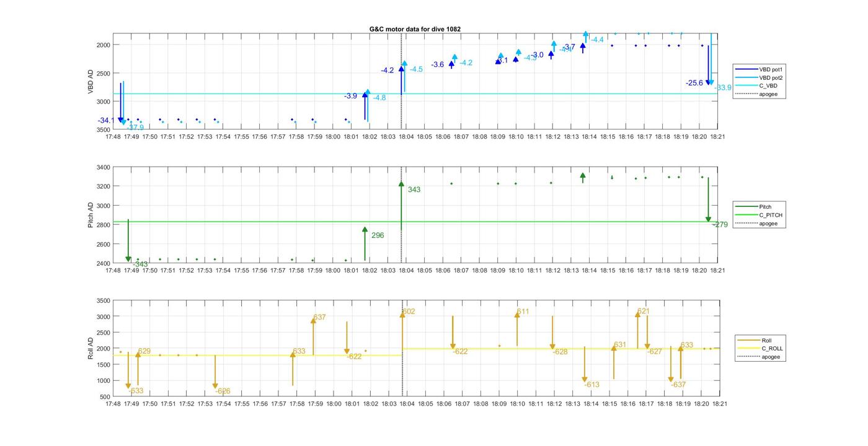Viewport: 868px width, 446px height.
Task: Click the '-613' roll data label
Action: pyautogui.click(x=591, y=385)
